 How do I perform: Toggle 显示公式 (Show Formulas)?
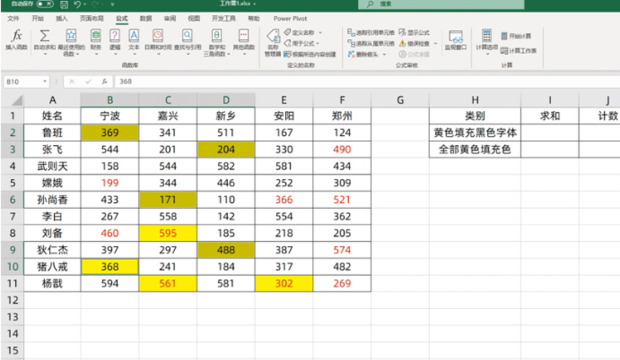[414, 32]
